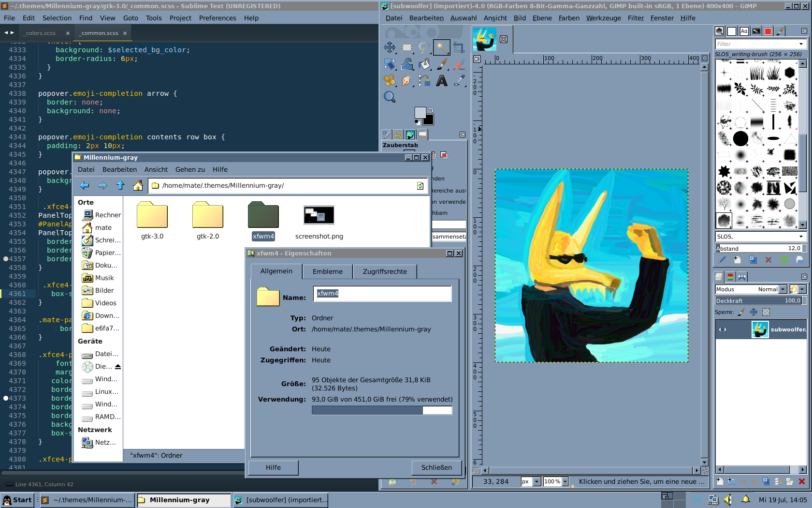Click the Name field containing xfwm4
812x508 pixels.
(x=382, y=294)
